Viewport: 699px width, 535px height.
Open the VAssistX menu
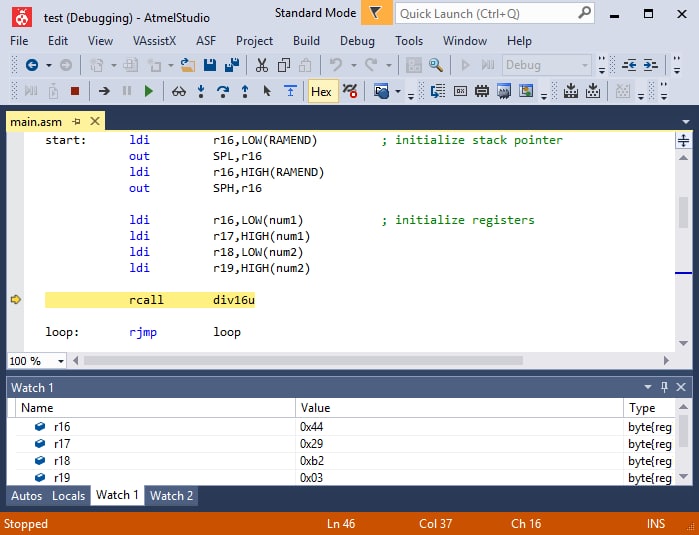[x=154, y=41]
